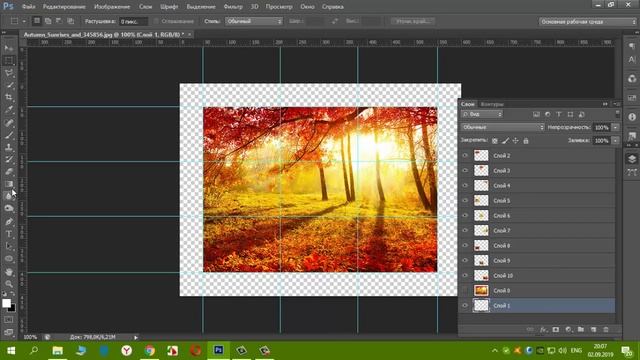Open workspace dropdown Основная рабочая среда
Viewport: 640px width, 360px height.
pos(588,21)
